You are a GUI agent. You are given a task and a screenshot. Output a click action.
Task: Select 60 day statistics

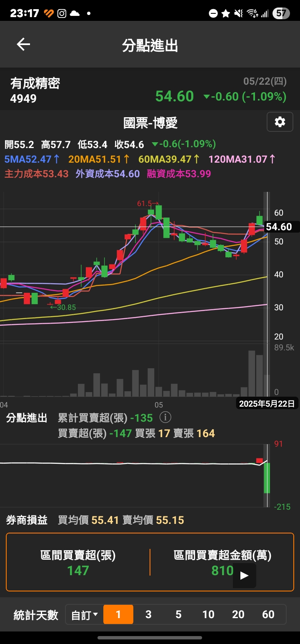[268, 614]
